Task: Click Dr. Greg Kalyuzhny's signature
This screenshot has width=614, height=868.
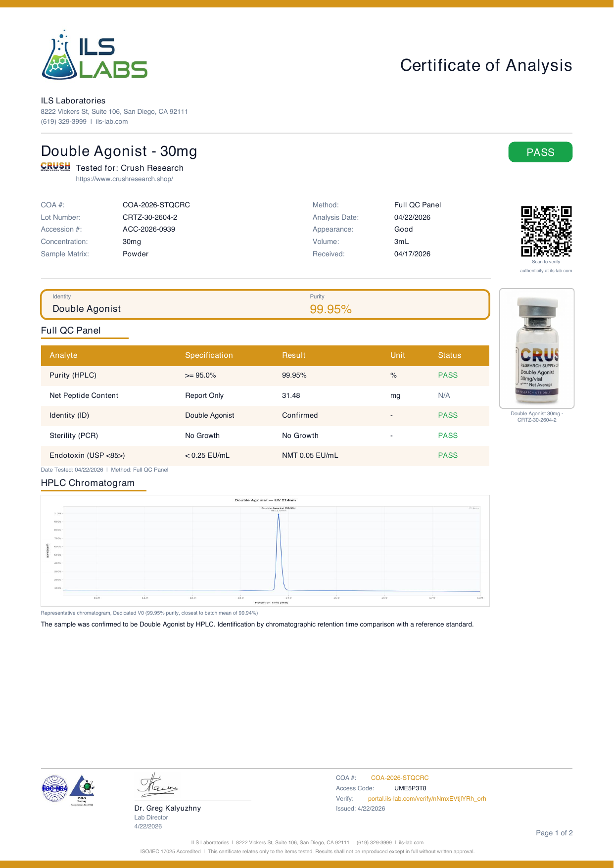Action: (x=157, y=785)
